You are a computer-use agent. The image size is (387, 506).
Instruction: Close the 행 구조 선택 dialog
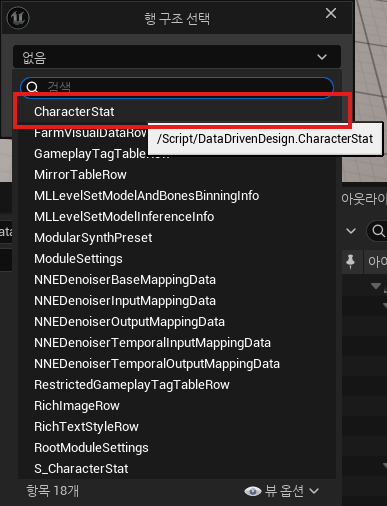click(x=331, y=13)
